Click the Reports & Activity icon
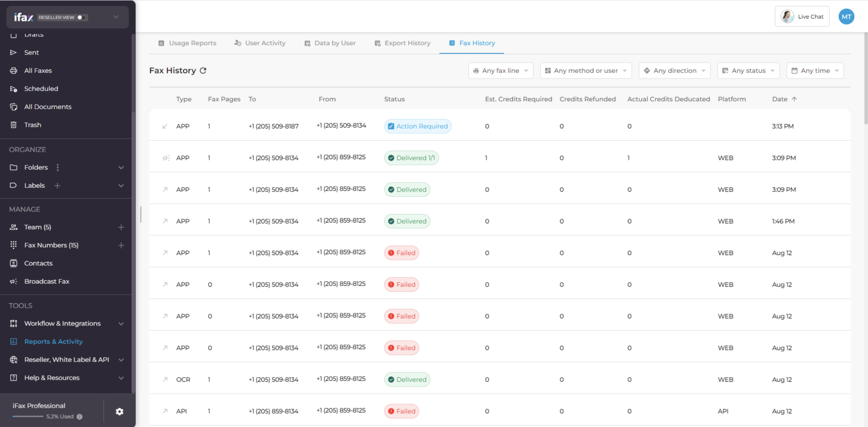The height and width of the screenshot is (427, 868). 13,341
